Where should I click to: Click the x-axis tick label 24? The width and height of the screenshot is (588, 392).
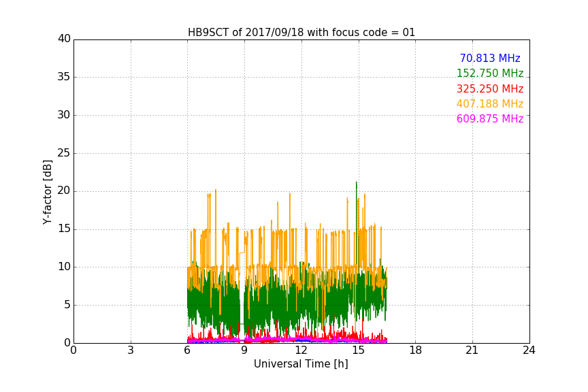point(529,350)
